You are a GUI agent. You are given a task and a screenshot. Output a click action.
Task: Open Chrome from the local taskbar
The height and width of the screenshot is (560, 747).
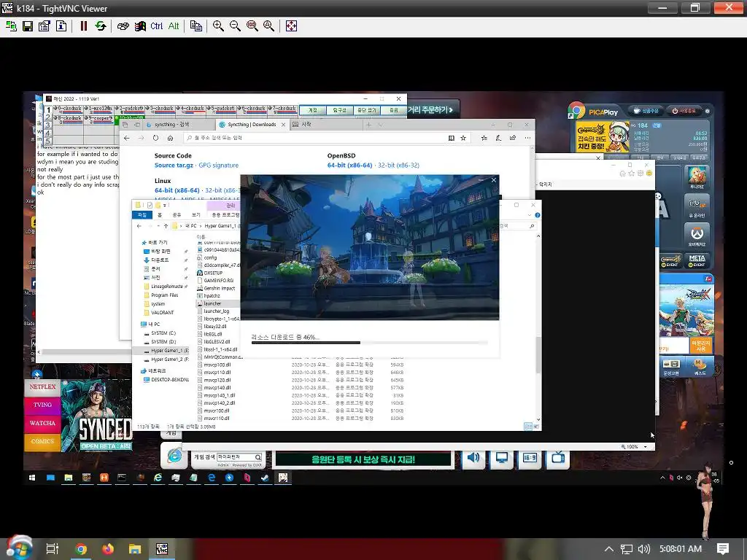[x=82, y=549]
